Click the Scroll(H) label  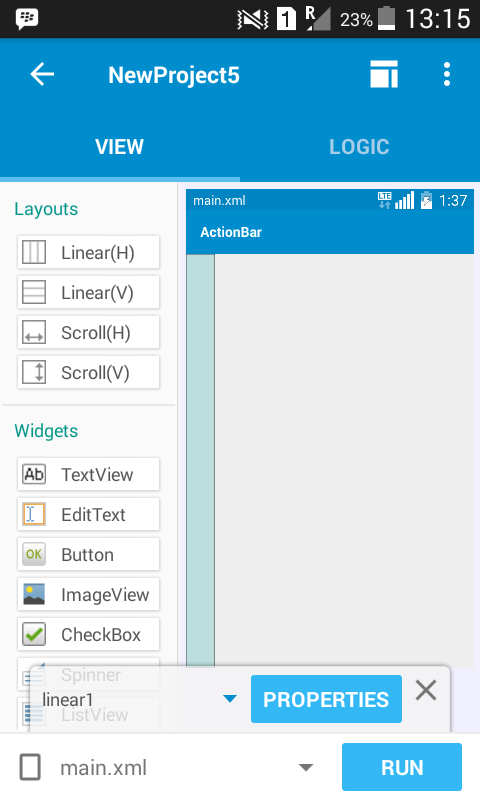[96, 333]
